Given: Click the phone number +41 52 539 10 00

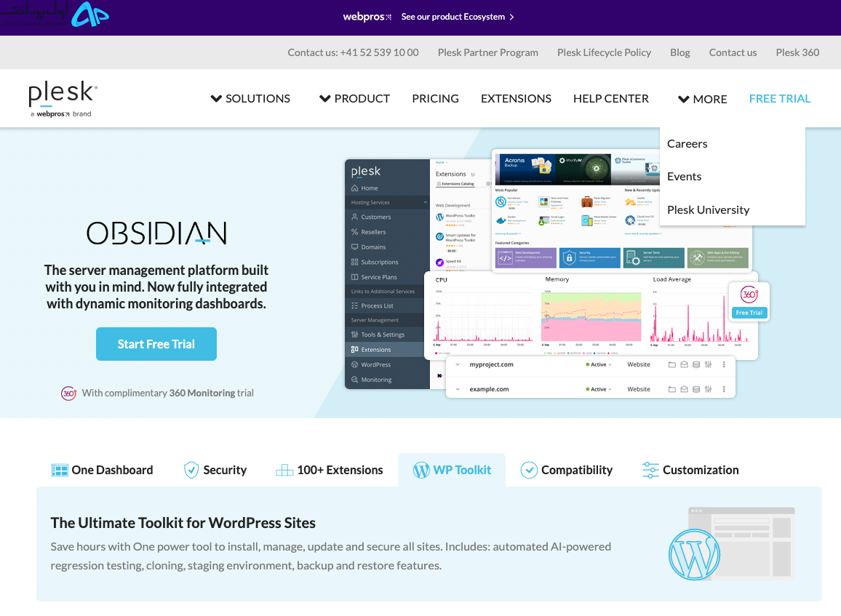Looking at the screenshot, I should point(379,52).
